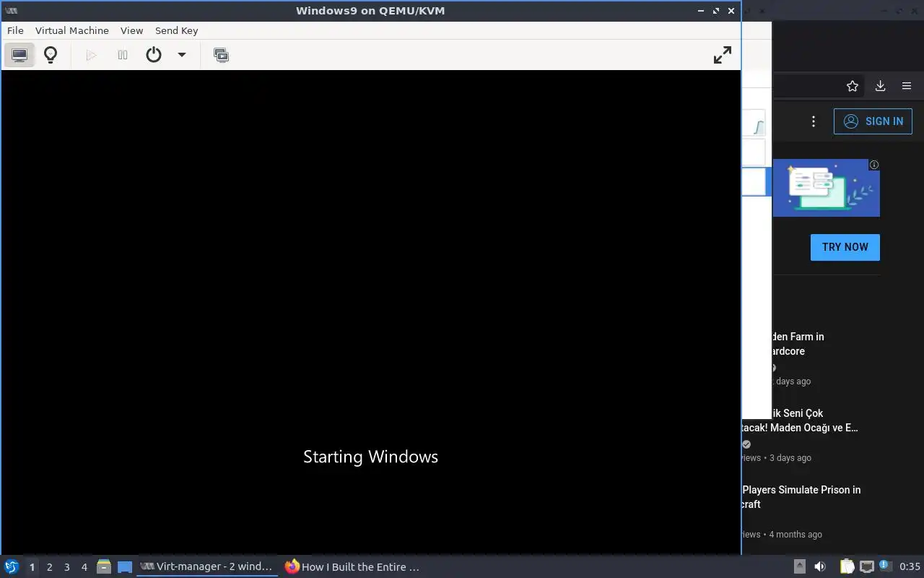Click the show desktop panel icon
Viewport: 924px width, 578px height.
point(125,566)
